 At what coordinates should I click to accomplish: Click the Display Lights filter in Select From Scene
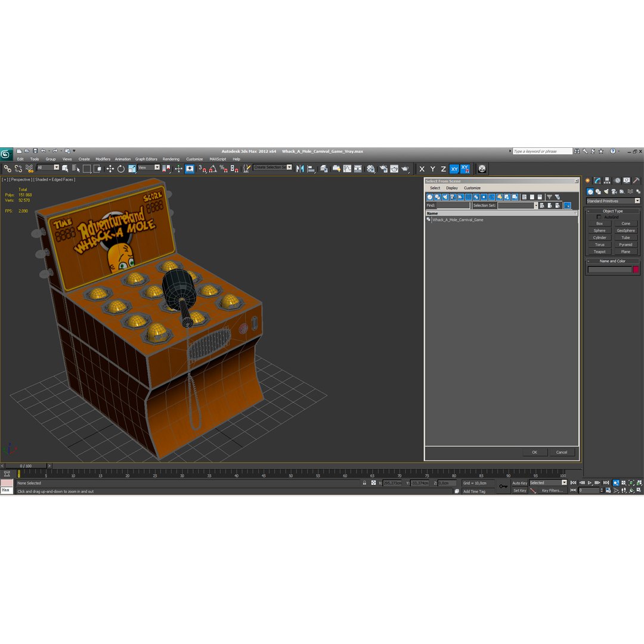point(445,197)
